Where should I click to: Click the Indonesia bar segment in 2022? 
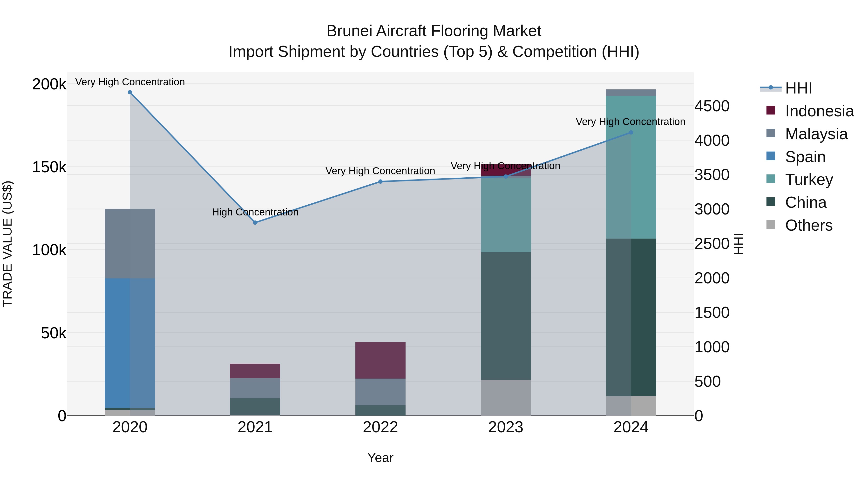pyautogui.click(x=380, y=360)
